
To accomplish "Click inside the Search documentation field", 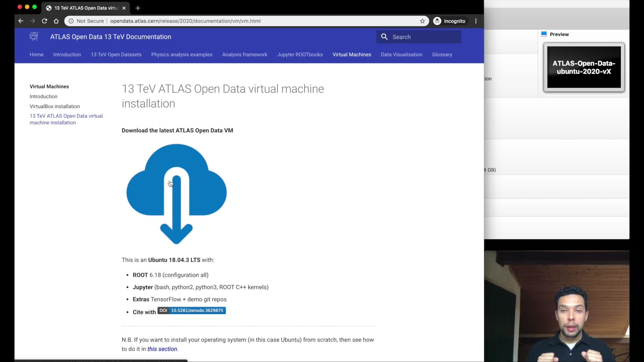I will (x=419, y=37).
